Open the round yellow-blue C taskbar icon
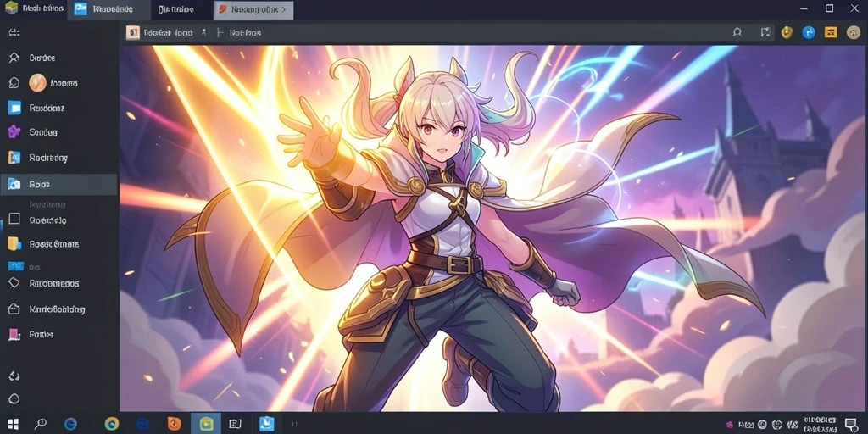868x434 pixels. [112, 424]
